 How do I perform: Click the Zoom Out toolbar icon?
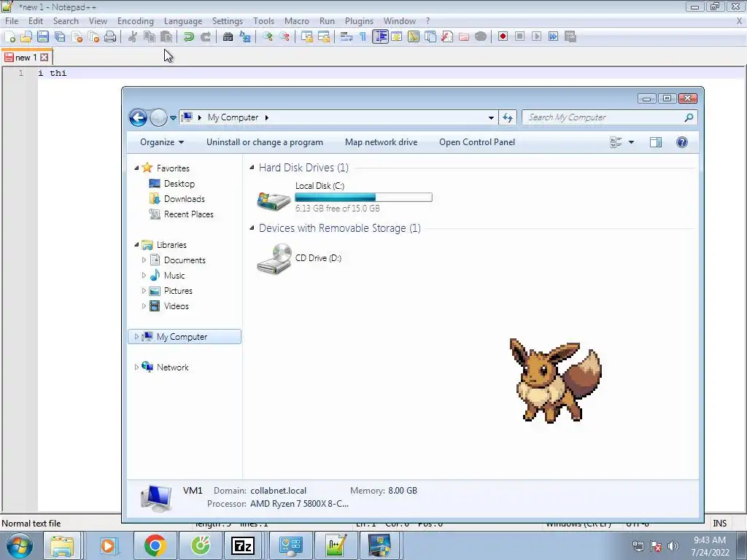click(285, 36)
